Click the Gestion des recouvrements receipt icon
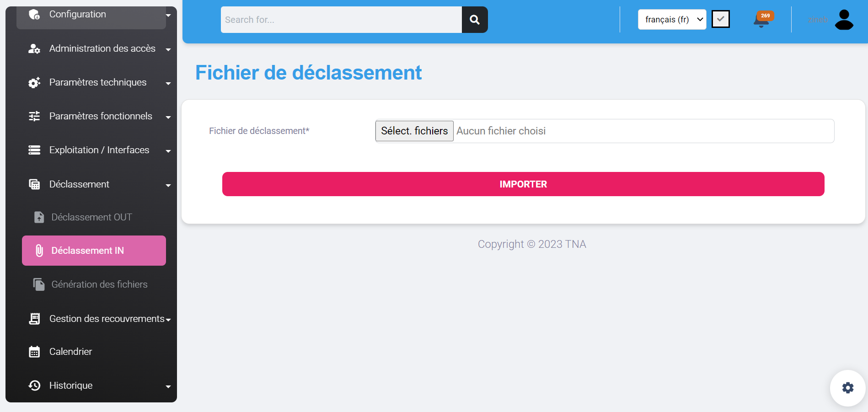Screen dimensions: 868x412 coord(34,319)
